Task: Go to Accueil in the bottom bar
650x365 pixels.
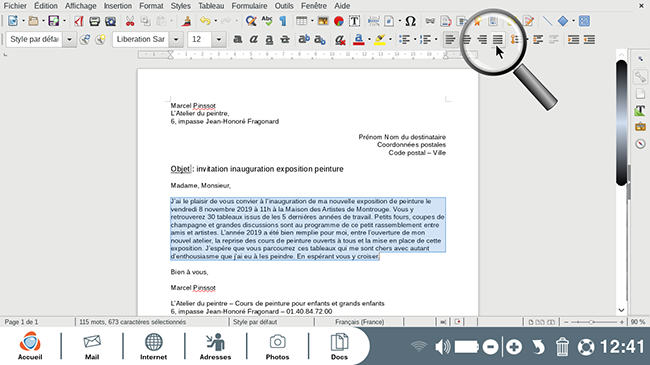Action: pyautogui.click(x=30, y=346)
